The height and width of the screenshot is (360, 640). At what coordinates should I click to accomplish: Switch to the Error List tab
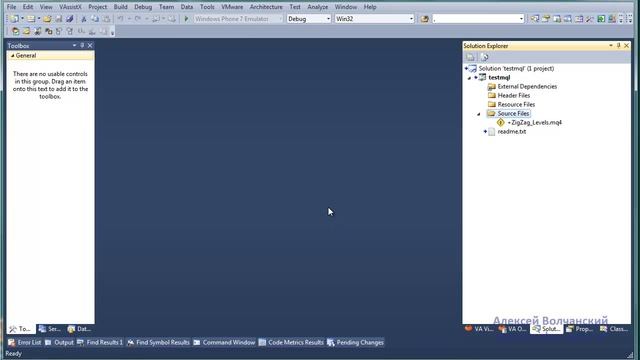[x=25, y=342]
